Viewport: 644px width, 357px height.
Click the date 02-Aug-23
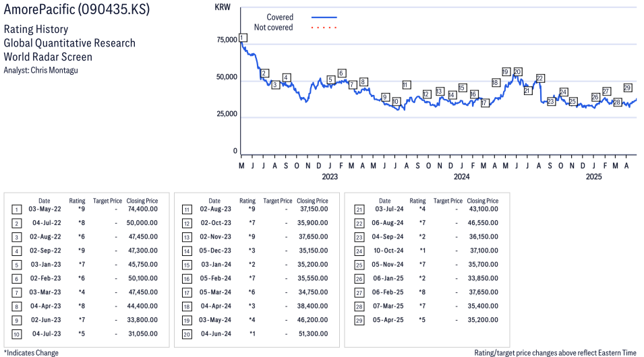[216, 209]
